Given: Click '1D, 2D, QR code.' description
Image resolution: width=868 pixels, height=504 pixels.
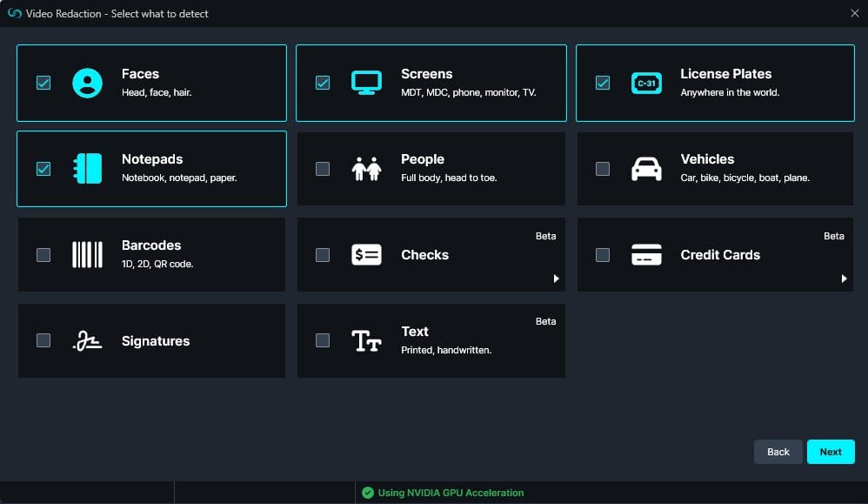Looking at the screenshot, I should pos(157,264).
